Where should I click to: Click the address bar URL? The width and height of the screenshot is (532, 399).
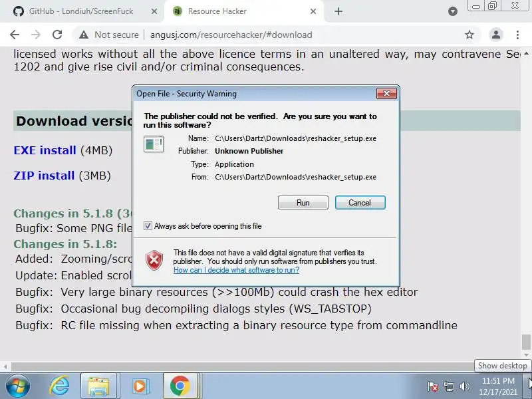231,35
